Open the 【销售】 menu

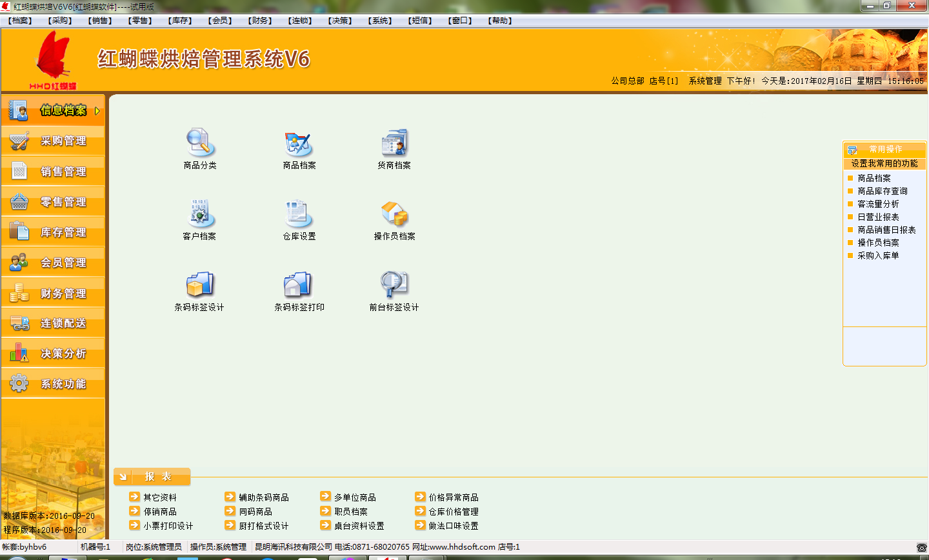click(x=101, y=21)
